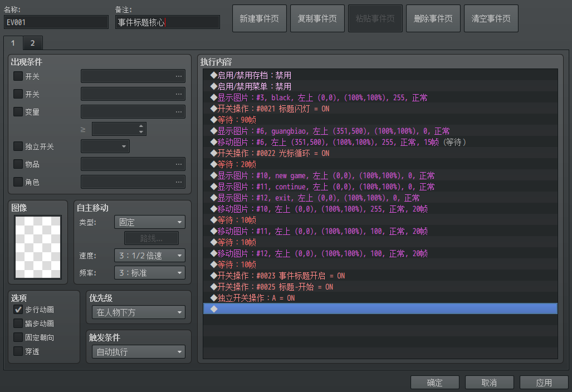572x392 pixels.
Task: Enable the second 开关 condition checkbox
Action: (x=18, y=94)
